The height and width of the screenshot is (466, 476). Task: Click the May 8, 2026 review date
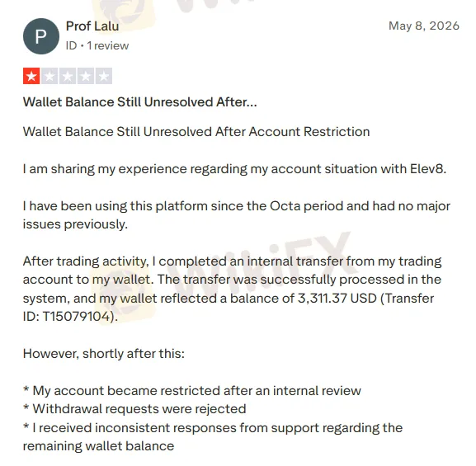pos(424,26)
